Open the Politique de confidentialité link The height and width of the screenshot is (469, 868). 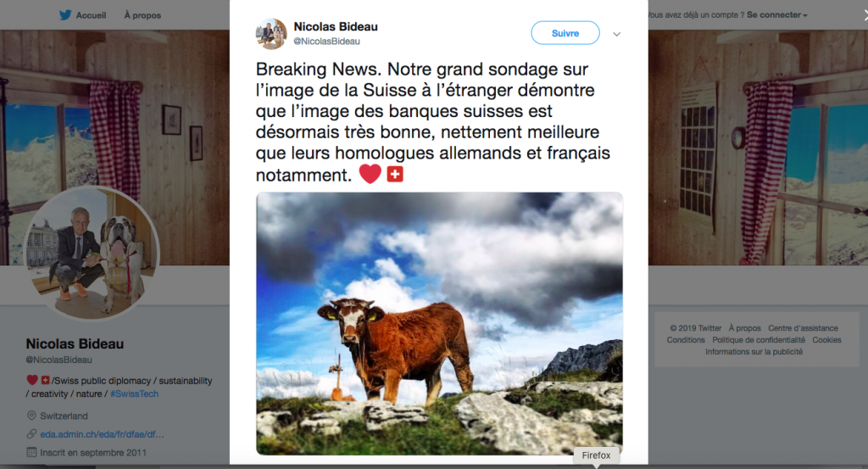click(759, 340)
